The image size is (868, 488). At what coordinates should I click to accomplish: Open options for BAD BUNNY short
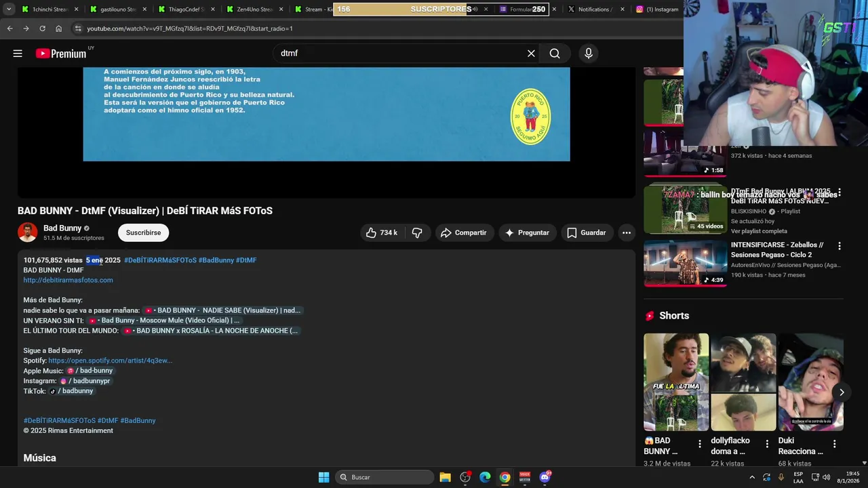tap(700, 445)
